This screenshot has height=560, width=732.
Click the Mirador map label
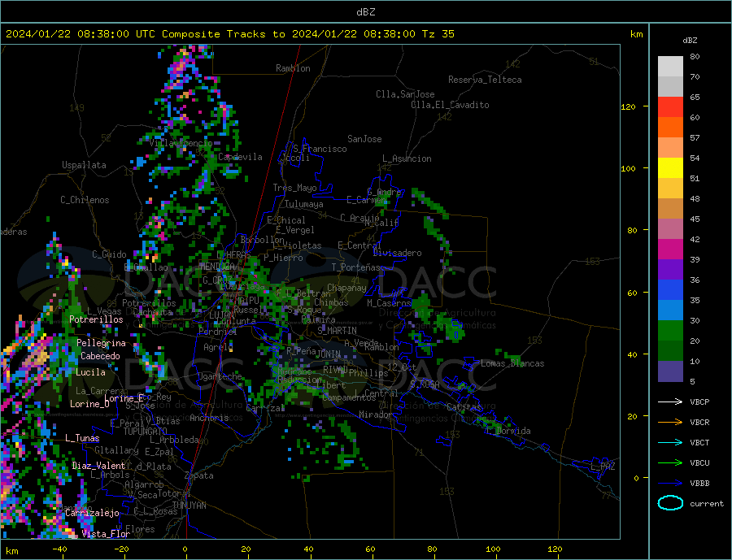click(376, 415)
